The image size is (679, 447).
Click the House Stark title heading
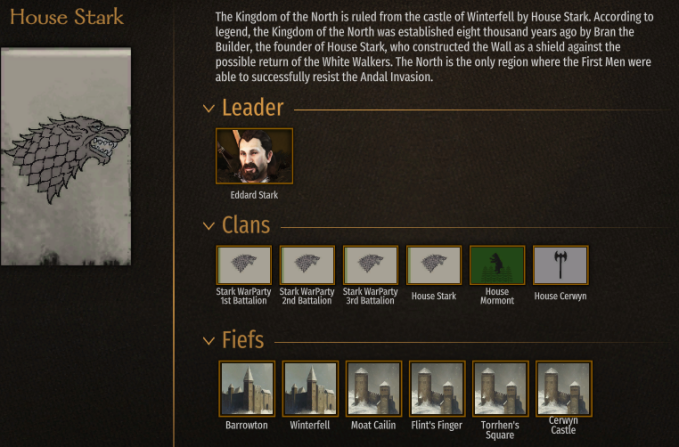(67, 17)
